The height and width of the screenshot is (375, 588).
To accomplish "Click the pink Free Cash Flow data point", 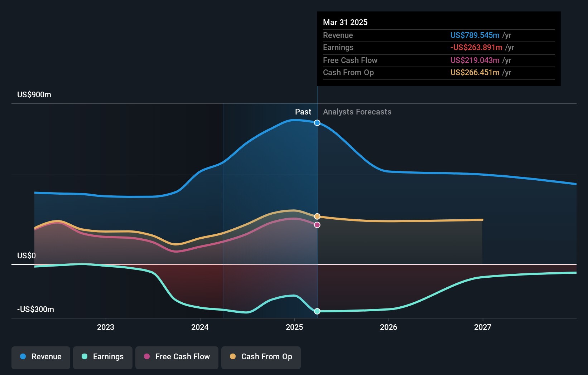I will point(317,225).
